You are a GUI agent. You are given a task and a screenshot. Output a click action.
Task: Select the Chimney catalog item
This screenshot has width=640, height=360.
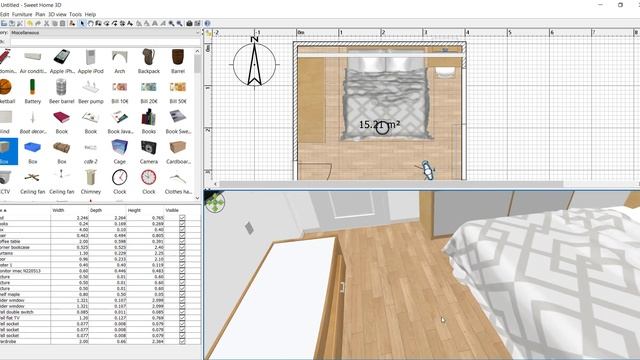click(x=91, y=182)
